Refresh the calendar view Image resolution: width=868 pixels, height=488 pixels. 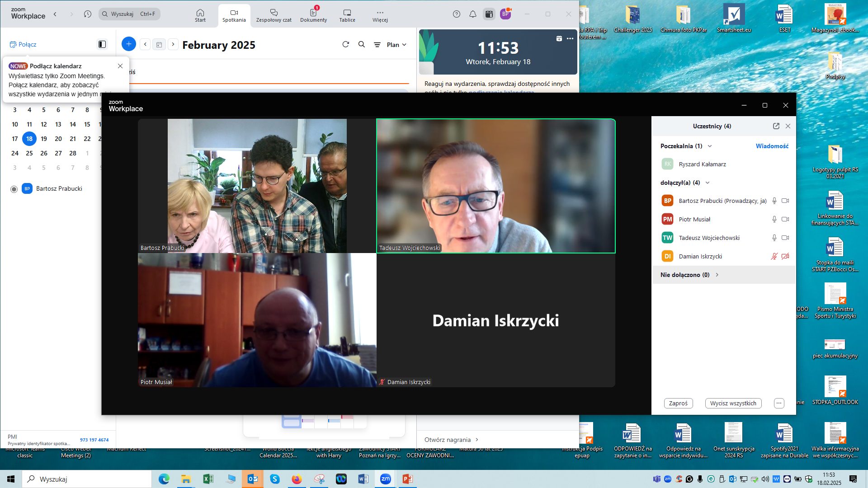[x=346, y=44]
